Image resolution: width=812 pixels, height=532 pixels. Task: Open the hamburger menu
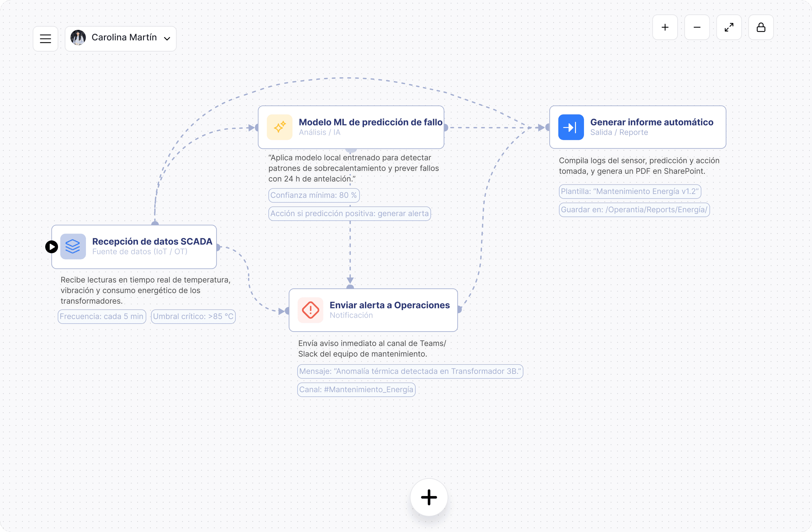coord(45,38)
